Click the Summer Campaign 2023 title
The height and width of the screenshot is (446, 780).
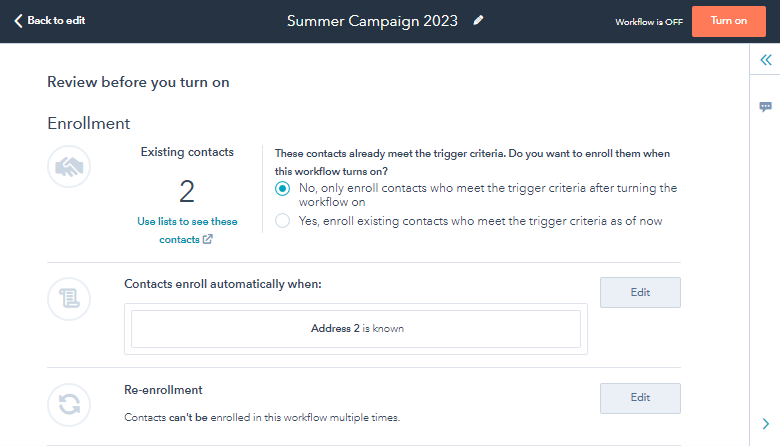click(372, 21)
